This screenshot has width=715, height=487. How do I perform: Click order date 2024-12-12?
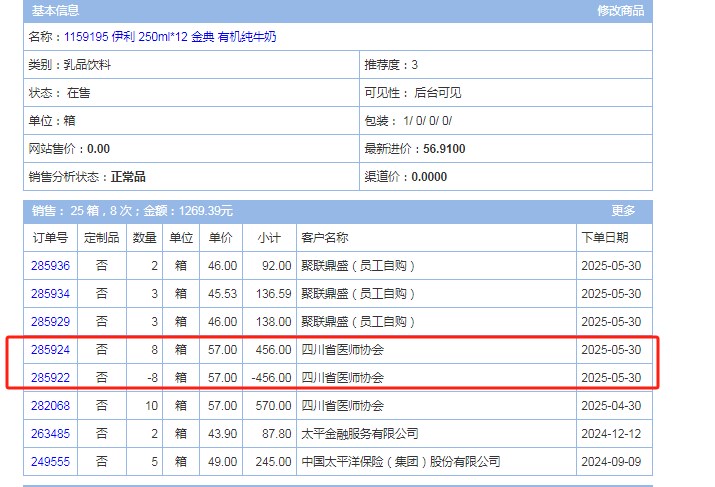(x=611, y=434)
